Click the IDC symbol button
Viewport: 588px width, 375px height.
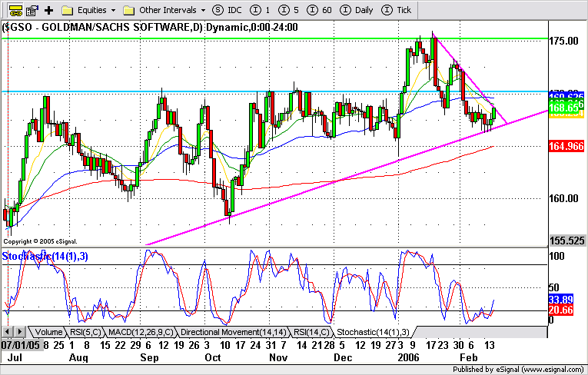click(x=228, y=10)
